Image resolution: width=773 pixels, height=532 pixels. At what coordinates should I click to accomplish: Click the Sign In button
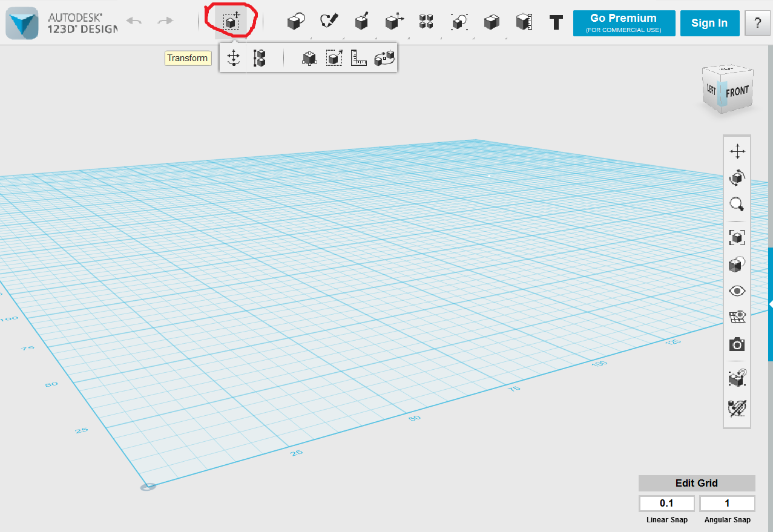coord(709,23)
